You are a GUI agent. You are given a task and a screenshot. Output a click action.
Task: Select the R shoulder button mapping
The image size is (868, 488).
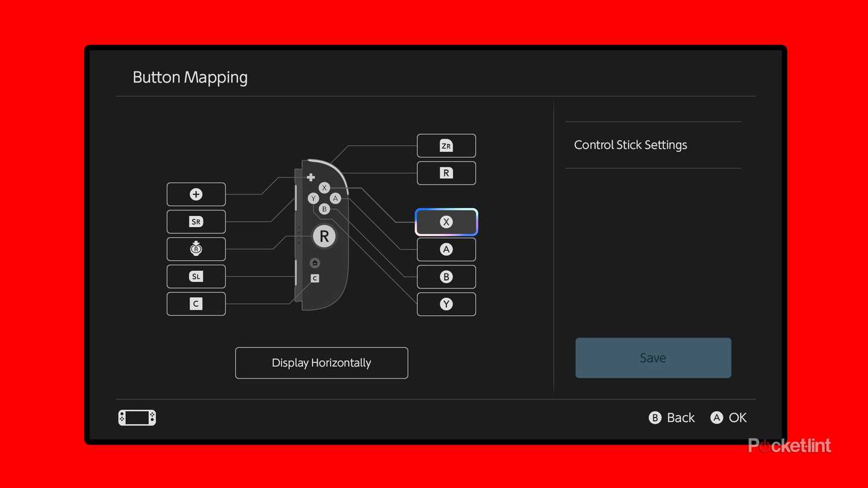[x=446, y=173]
